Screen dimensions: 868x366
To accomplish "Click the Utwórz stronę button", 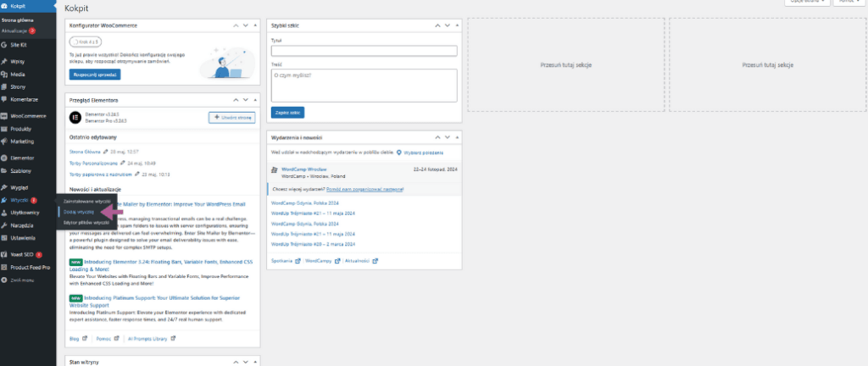I will 231,117.
